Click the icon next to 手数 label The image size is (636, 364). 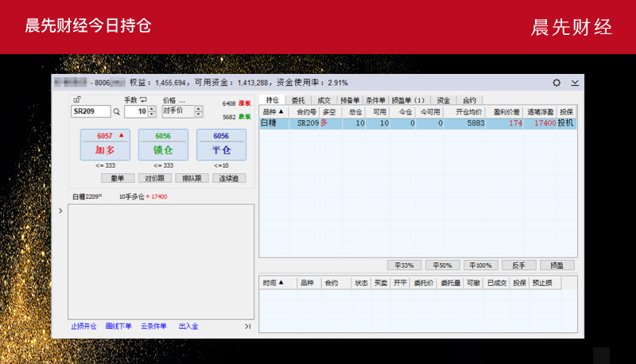click(143, 100)
